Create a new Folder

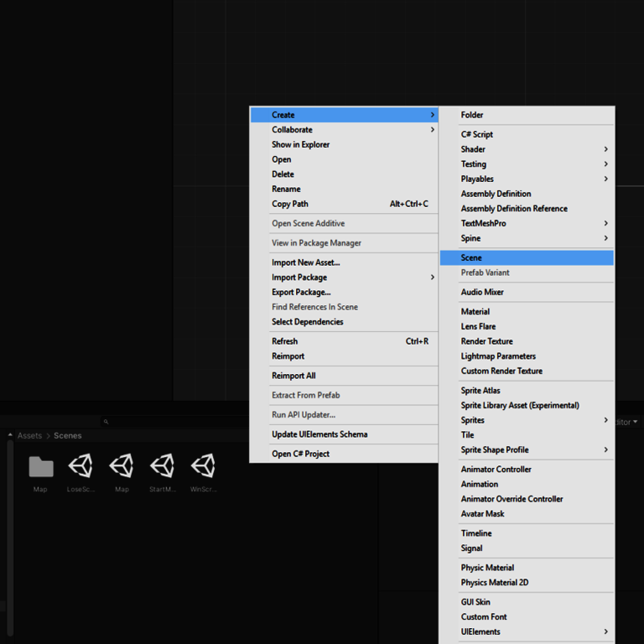coord(527,115)
